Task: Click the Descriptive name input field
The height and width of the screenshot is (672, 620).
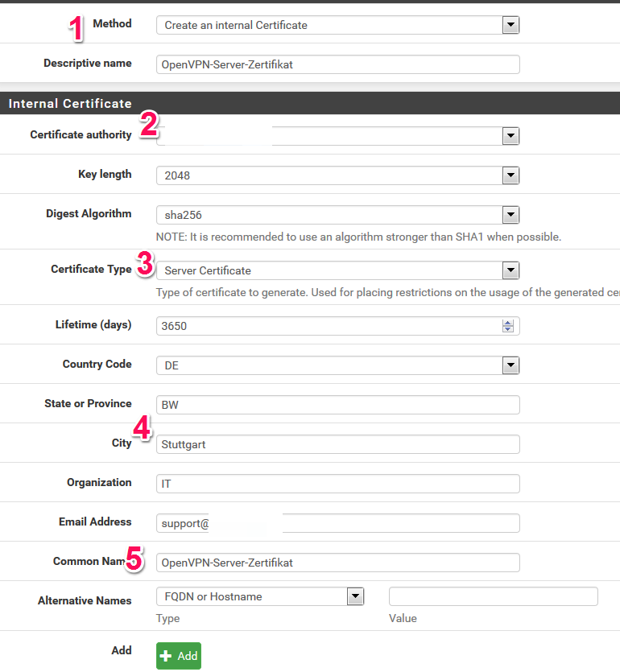Action: [338, 64]
